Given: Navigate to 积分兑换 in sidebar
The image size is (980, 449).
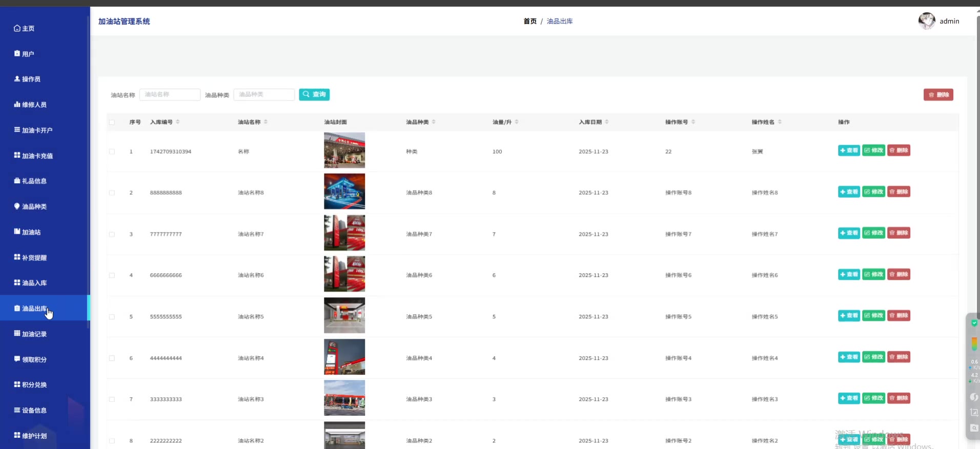Looking at the screenshot, I should coord(45,384).
